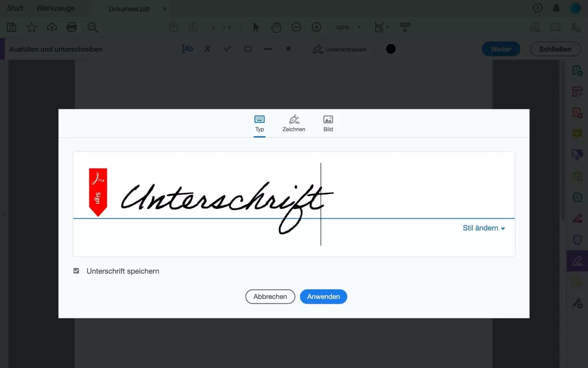This screenshot has width=588, height=368.
Task: Toggle Unterschrift speichern checkbox
Action: click(76, 271)
